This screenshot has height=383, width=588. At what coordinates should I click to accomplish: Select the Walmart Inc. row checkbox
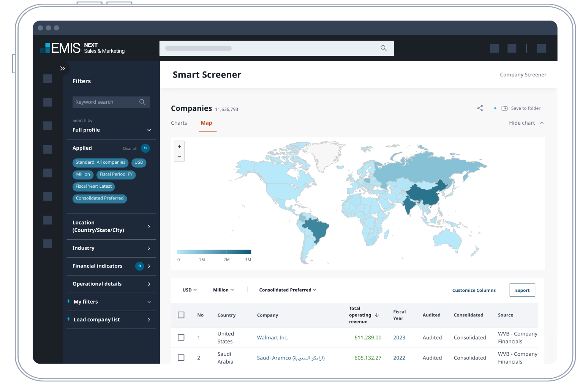click(181, 337)
